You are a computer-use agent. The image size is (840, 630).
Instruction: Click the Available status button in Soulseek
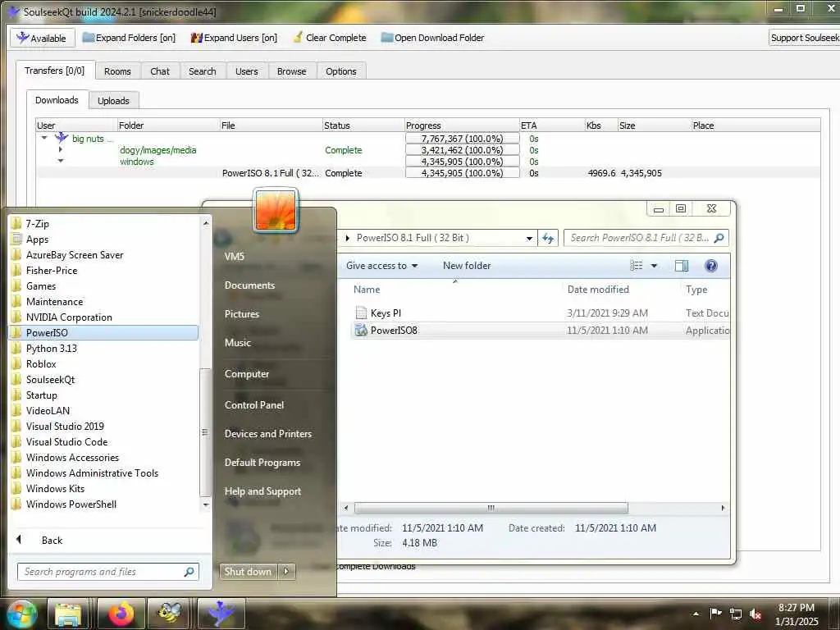pyautogui.click(x=41, y=38)
